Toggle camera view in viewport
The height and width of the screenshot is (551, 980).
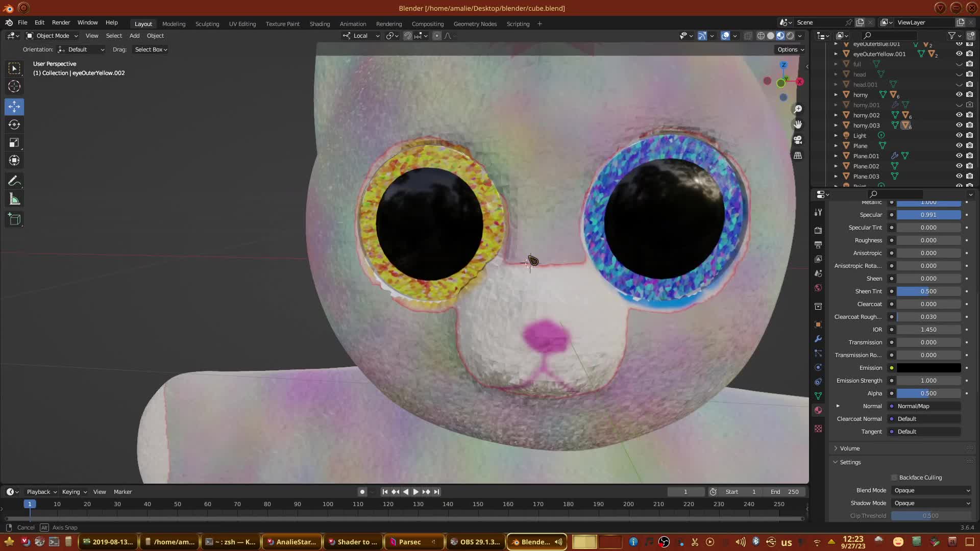pyautogui.click(x=798, y=140)
